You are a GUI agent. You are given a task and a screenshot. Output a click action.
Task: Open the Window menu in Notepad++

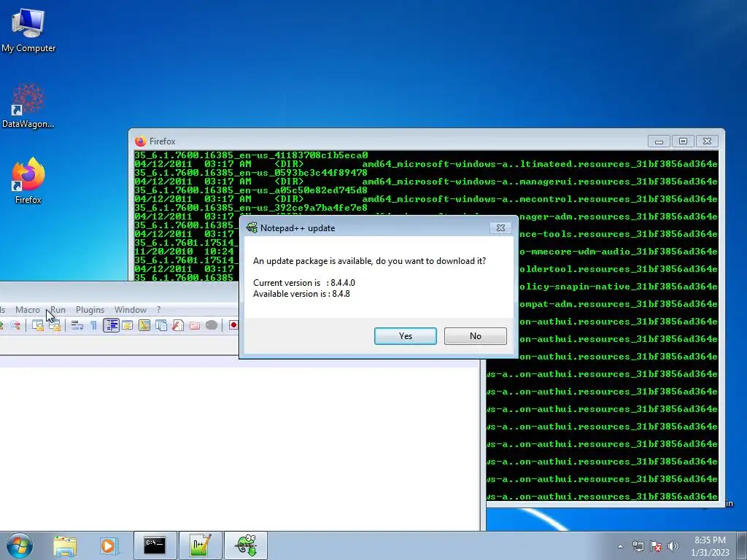click(x=131, y=309)
